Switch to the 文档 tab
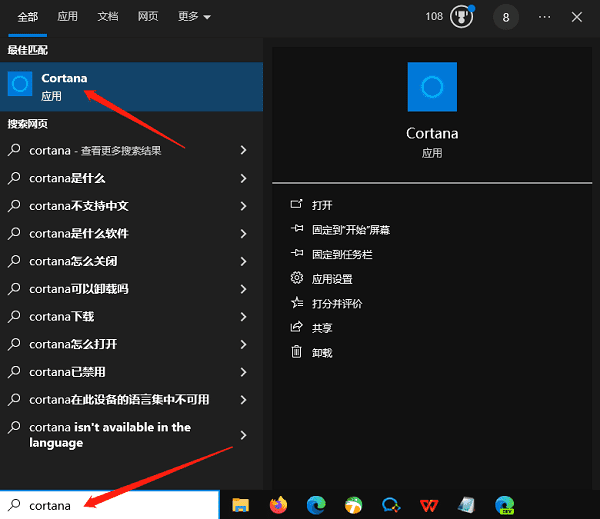Image resolution: width=600 pixels, height=519 pixels. click(108, 17)
